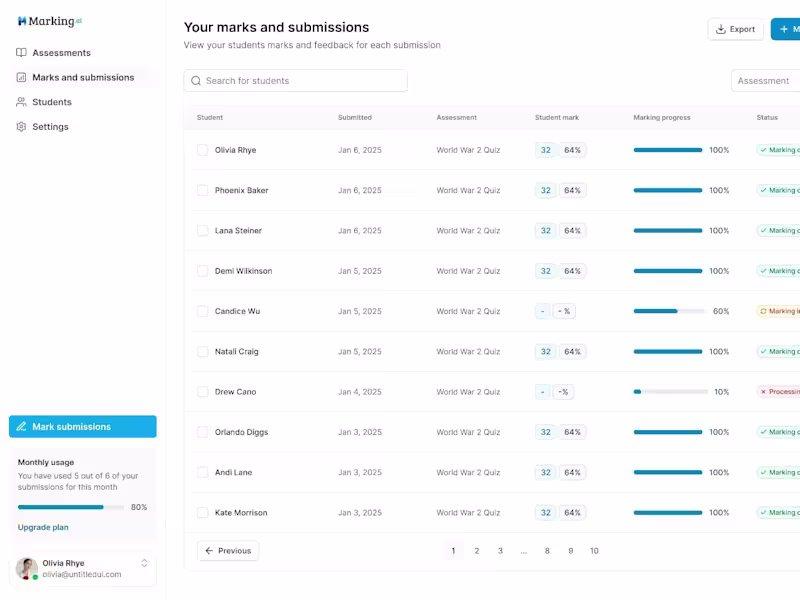Click the Export download icon
This screenshot has height=600, width=800.
[721, 29]
